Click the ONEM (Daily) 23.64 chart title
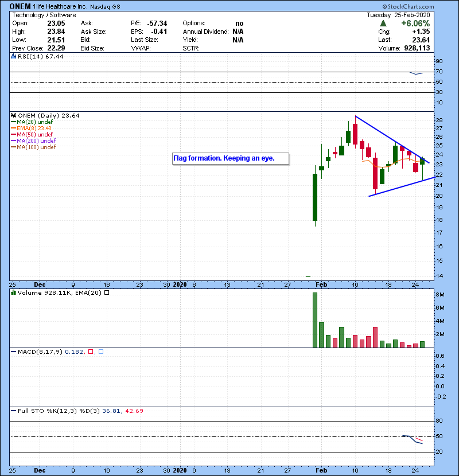Screen dimensions: 459x476 (x=49, y=116)
